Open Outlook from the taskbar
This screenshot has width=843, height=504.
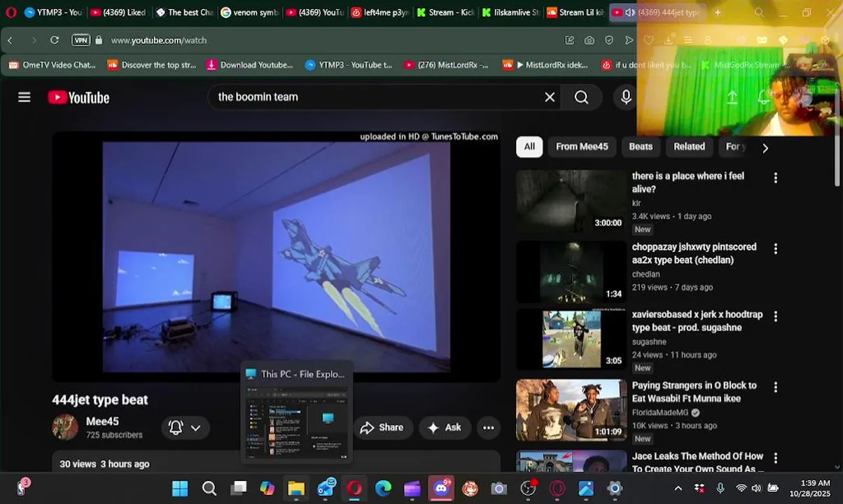point(326,489)
